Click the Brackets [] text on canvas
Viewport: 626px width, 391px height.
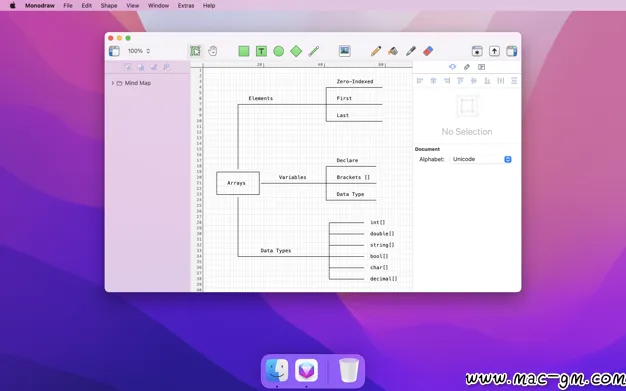(353, 177)
